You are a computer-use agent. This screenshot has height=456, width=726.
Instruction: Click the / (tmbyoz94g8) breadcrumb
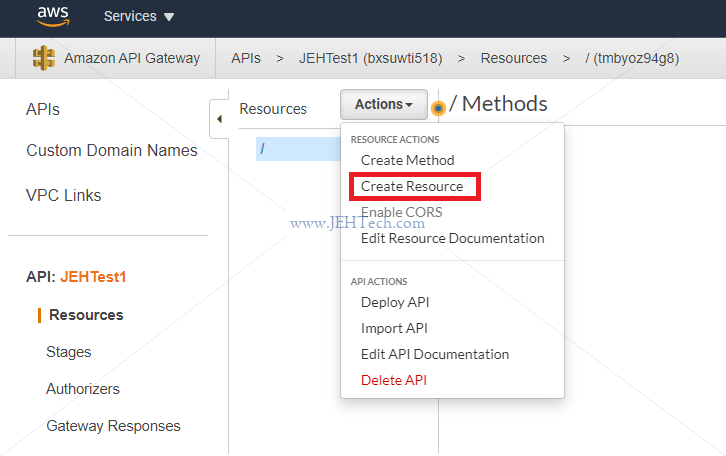click(x=632, y=58)
